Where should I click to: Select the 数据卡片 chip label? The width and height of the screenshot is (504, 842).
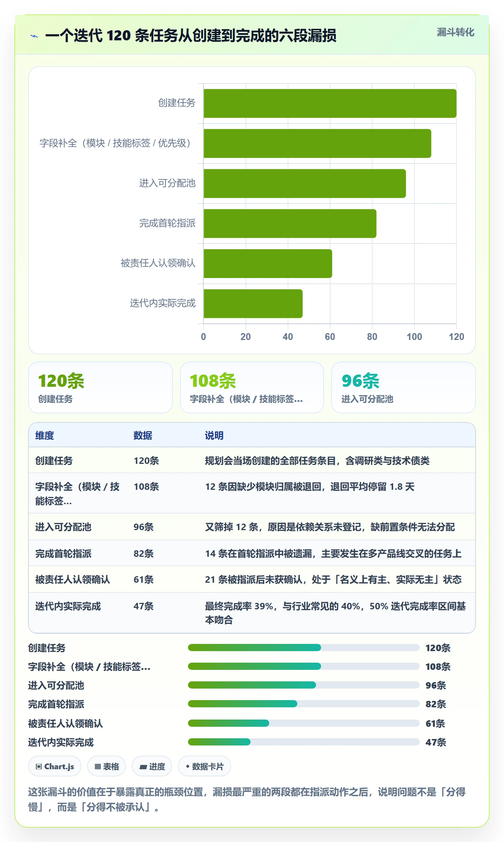click(x=208, y=766)
